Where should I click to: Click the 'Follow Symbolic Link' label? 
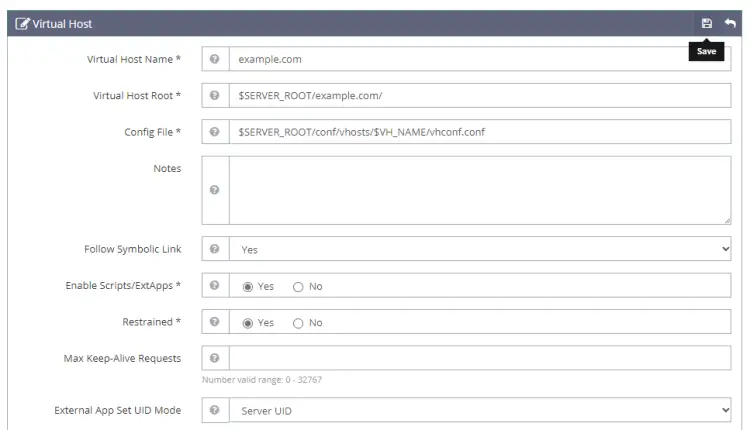(x=133, y=249)
